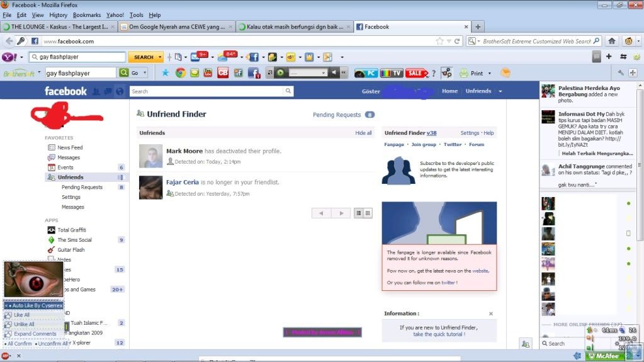Bookmark this page with the star icon
Image resolution: width=644 pixels, height=362 pixels.
(x=439, y=41)
